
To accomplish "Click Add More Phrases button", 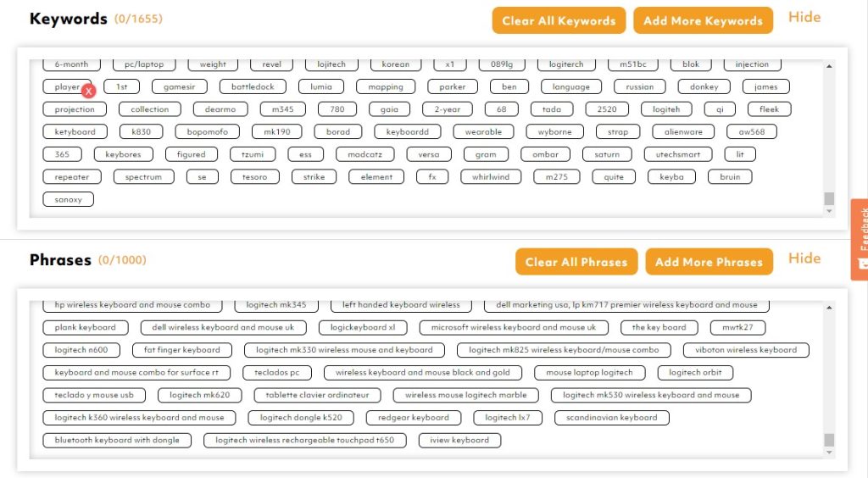I will [709, 262].
